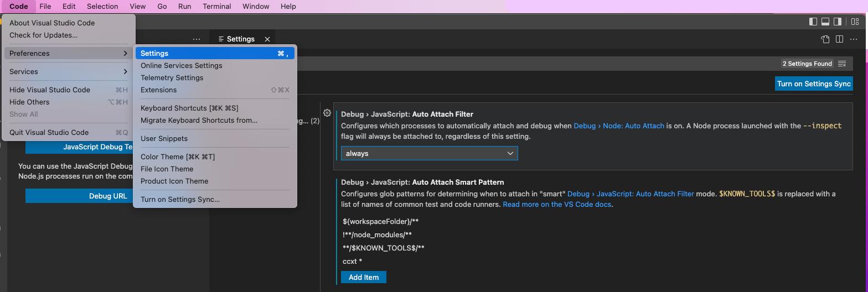This screenshot has height=292, width=868.
Task: Open the Auto Attach Filter dropdown
Action: [x=429, y=153]
